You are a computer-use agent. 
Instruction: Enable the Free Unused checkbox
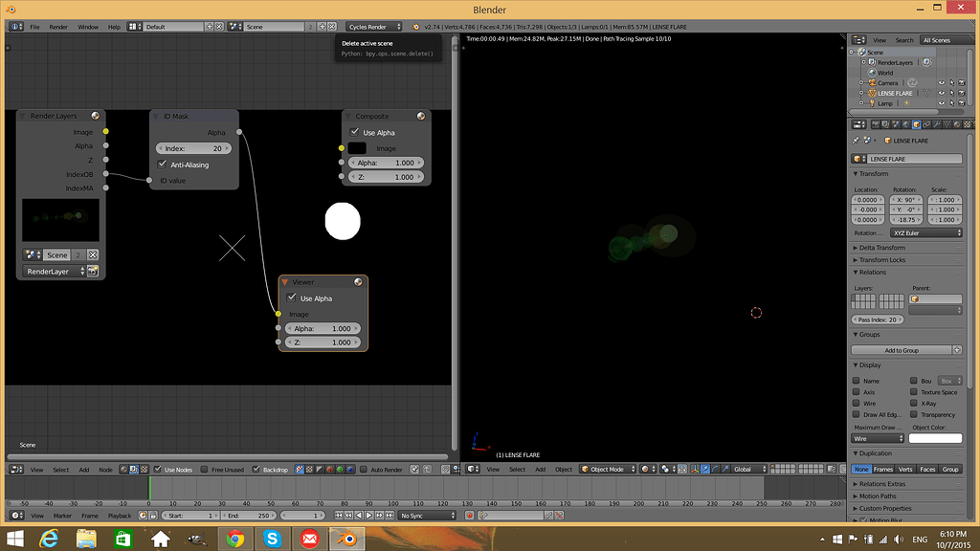(204, 469)
